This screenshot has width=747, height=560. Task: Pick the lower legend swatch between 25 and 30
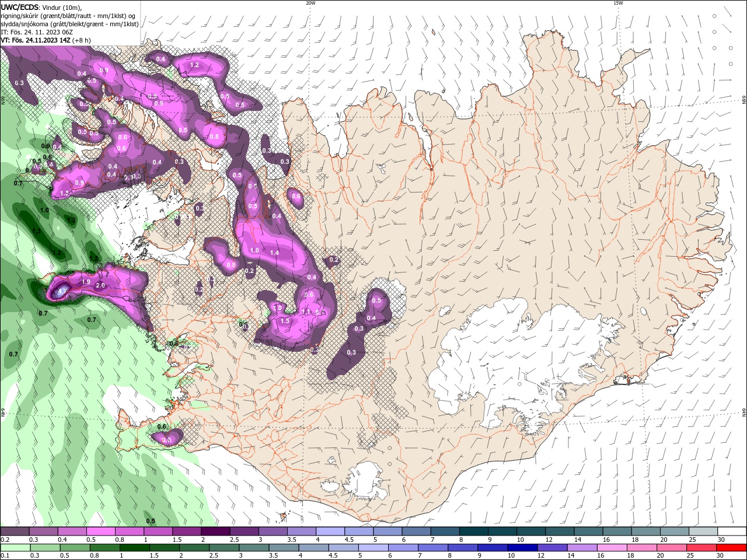point(702,548)
